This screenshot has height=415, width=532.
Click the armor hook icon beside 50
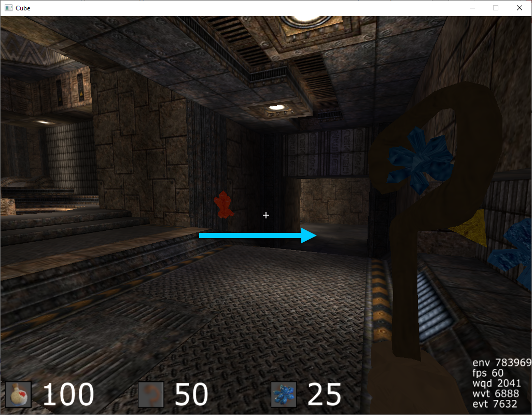(x=151, y=395)
